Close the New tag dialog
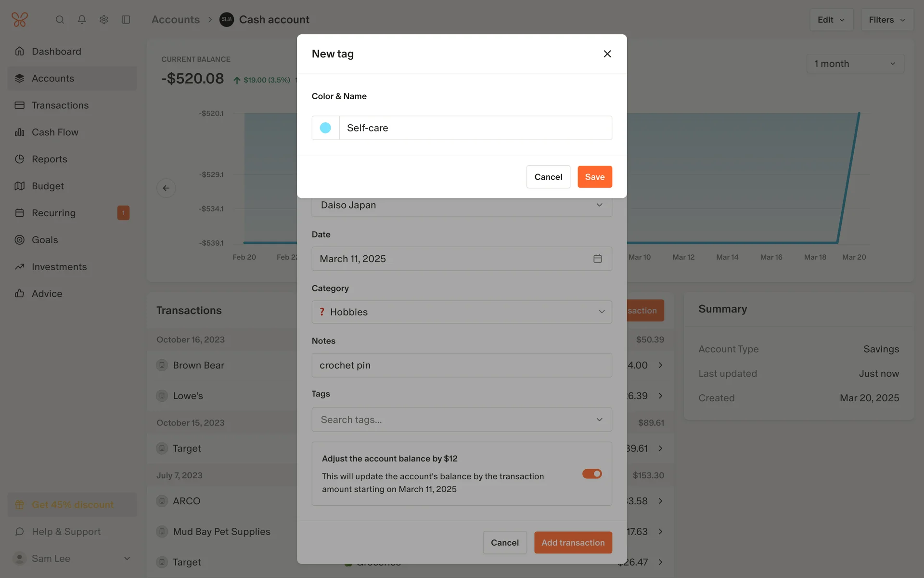The height and width of the screenshot is (578, 924). [607, 54]
